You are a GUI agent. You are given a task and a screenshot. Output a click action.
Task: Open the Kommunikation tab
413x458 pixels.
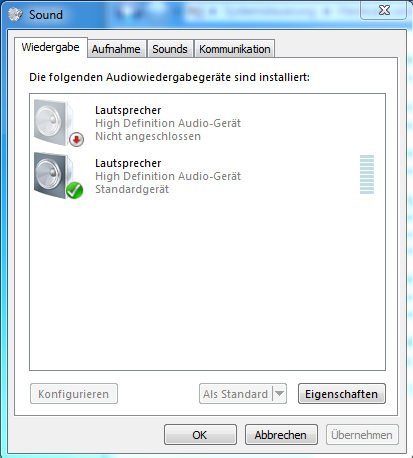click(235, 49)
